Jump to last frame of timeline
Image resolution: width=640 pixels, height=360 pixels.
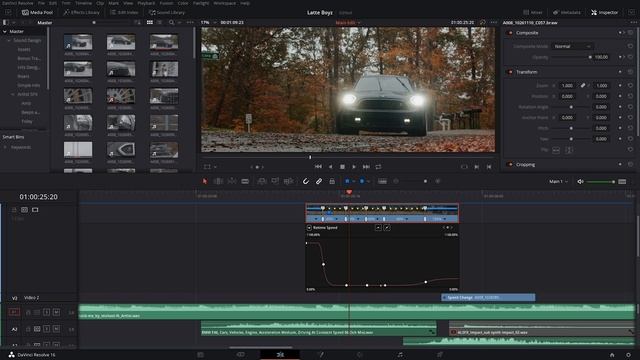coord(366,167)
